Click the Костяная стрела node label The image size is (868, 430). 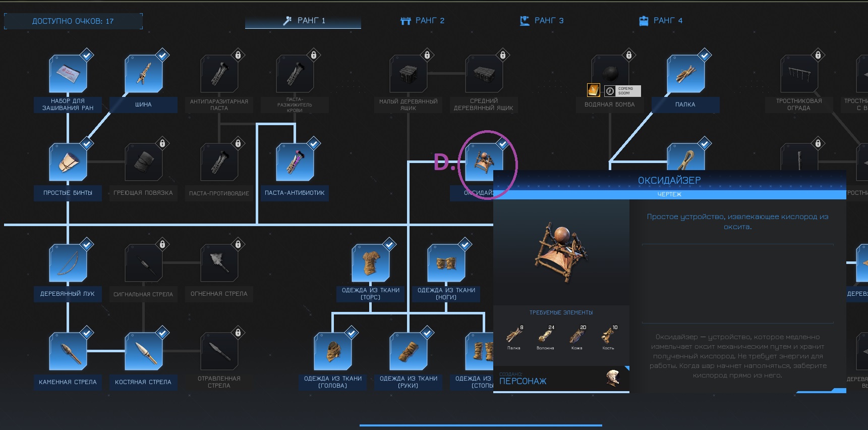coord(143,382)
